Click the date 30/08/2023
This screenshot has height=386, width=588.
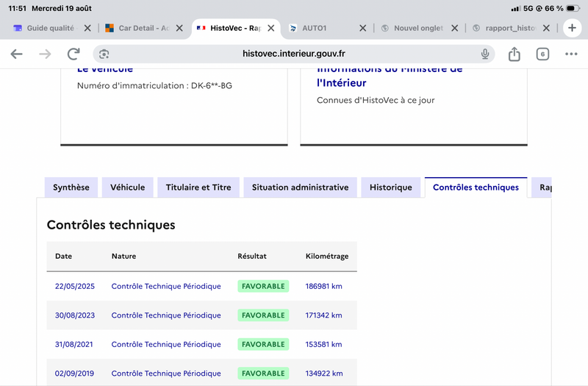pos(75,315)
